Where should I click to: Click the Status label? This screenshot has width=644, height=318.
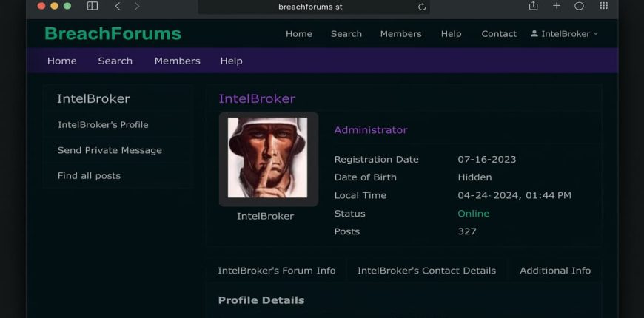(x=349, y=214)
